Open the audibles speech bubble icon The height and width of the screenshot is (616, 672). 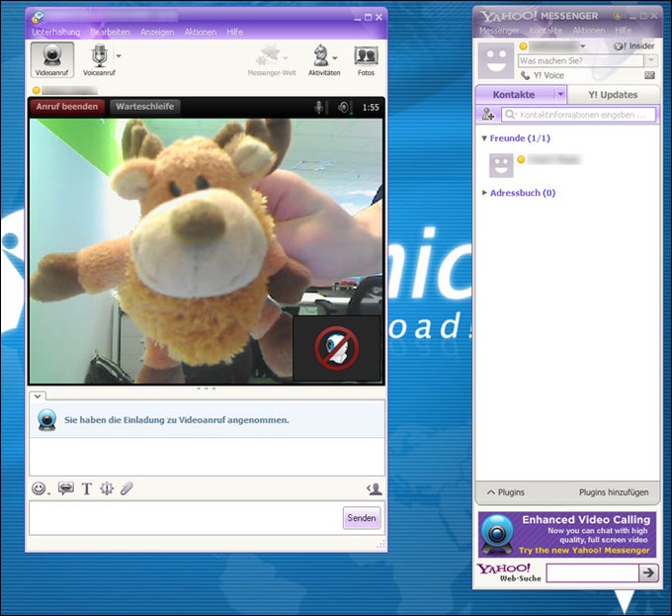pyautogui.click(x=65, y=488)
